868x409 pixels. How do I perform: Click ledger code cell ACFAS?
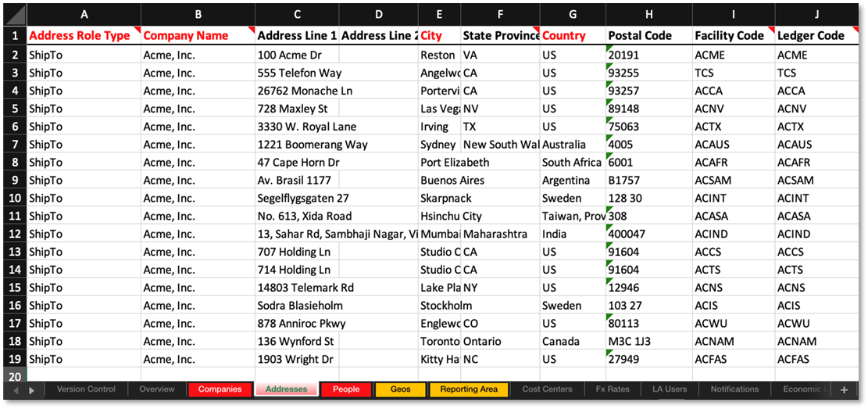point(816,359)
